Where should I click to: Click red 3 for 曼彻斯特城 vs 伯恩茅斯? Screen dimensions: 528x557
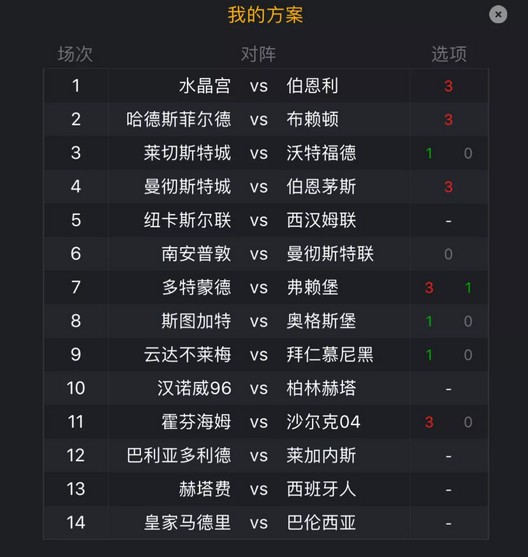448,187
